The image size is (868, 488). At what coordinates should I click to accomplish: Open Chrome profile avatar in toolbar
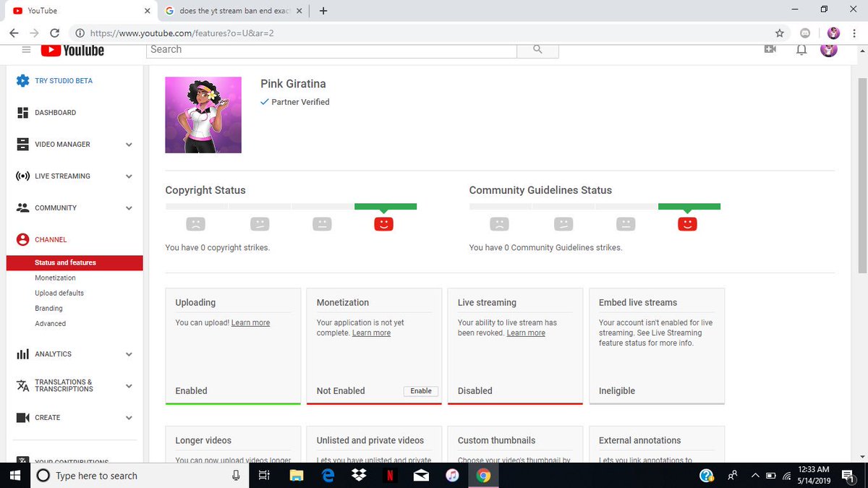pyautogui.click(x=833, y=33)
